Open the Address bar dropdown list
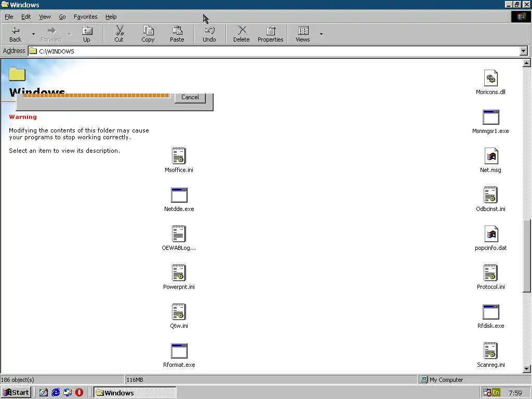 click(524, 51)
